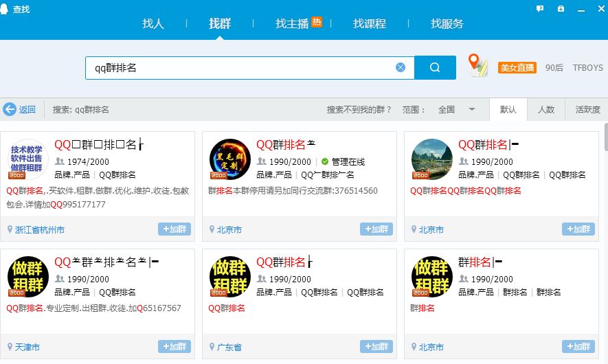This screenshot has width=608, height=364.
Task: Open the map location icon
Action: point(477,65)
